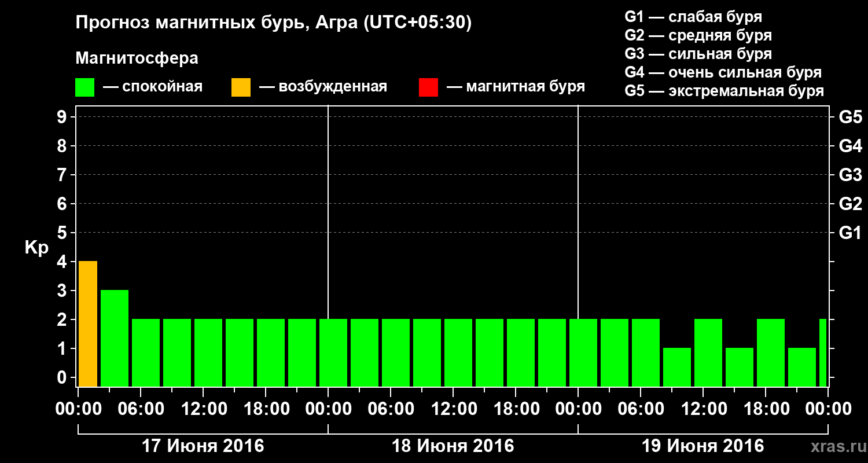Click the Kp axis value 7
The image size is (868, 463).
tap(62, 175)
